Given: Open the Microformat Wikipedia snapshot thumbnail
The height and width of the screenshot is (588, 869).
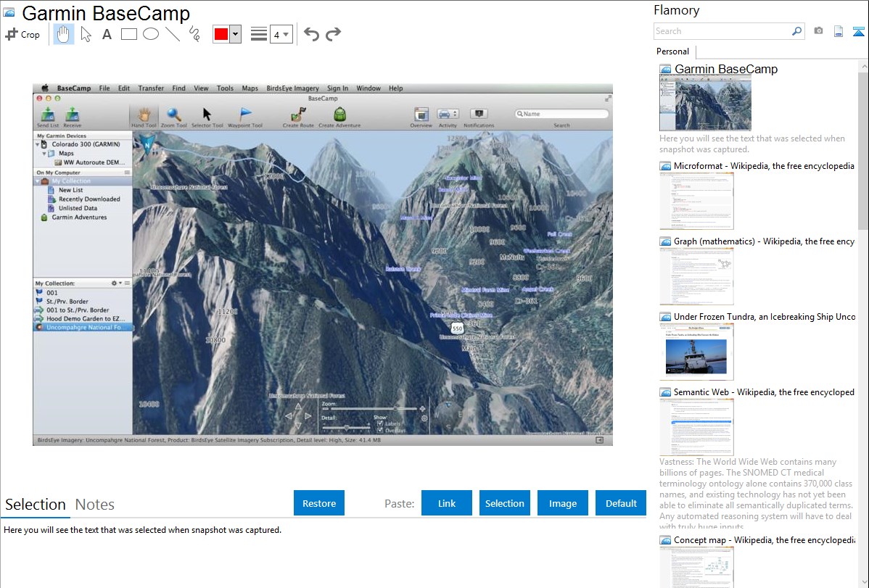Looking at the screenshot, I should tap(696, 201).
